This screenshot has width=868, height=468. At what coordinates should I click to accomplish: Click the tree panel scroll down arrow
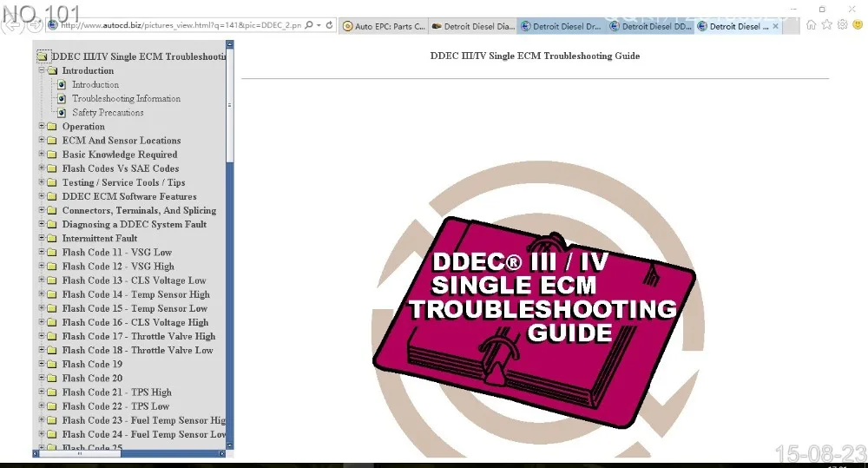tap(230, 445)
